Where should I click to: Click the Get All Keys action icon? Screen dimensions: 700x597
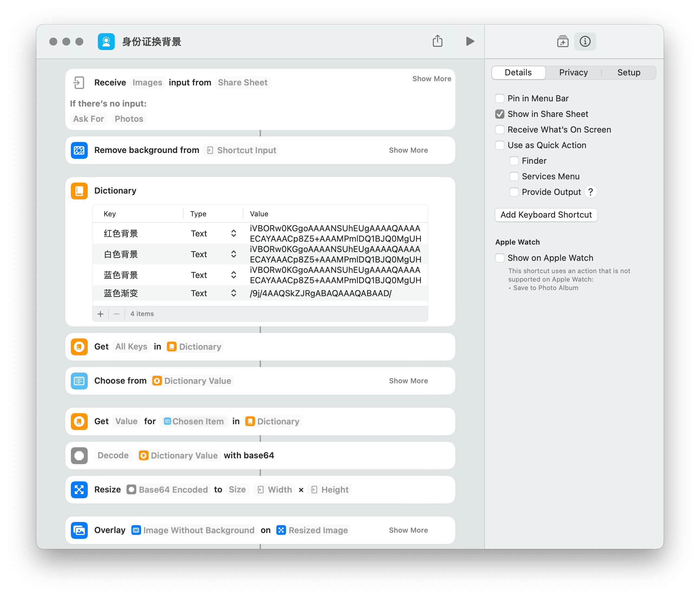coord(79,347)
